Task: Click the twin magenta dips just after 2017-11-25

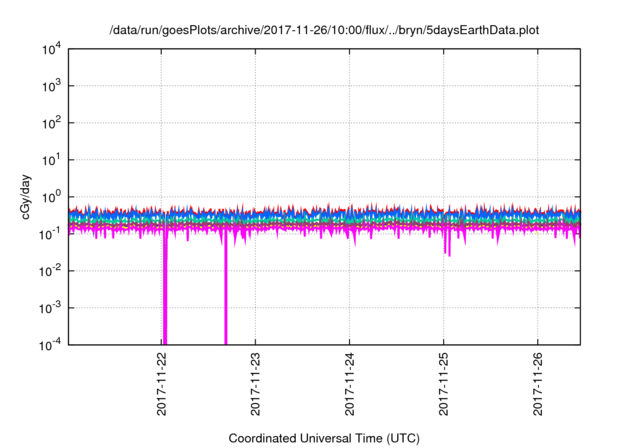Action: 447,243
